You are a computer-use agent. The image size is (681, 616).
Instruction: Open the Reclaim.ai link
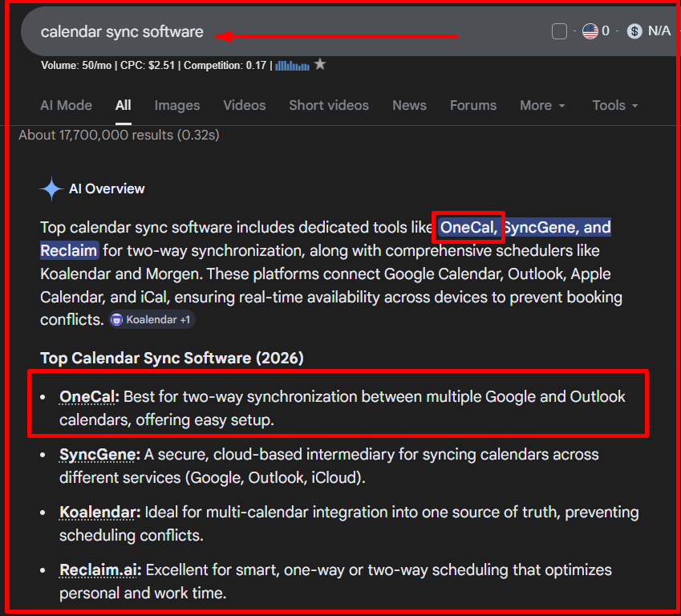tap(99, 570)
